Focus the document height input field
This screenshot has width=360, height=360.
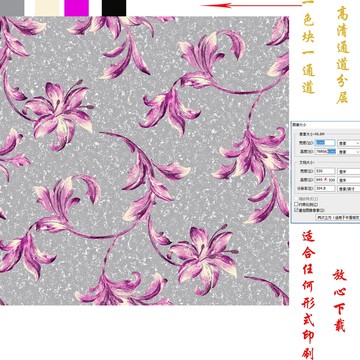tap(325, 180)
